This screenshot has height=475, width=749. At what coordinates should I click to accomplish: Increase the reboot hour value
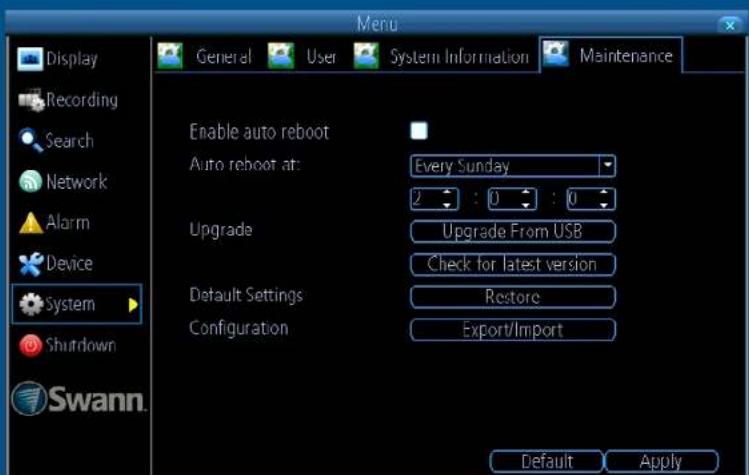447,193
